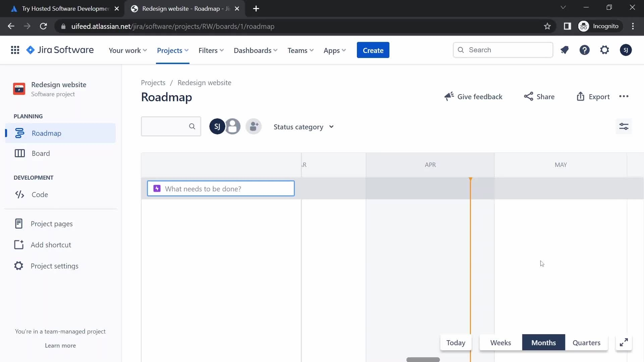644x362 pixels.
Task: Open the more options ellipsis next to Export
Action: [x=624, y=97]
